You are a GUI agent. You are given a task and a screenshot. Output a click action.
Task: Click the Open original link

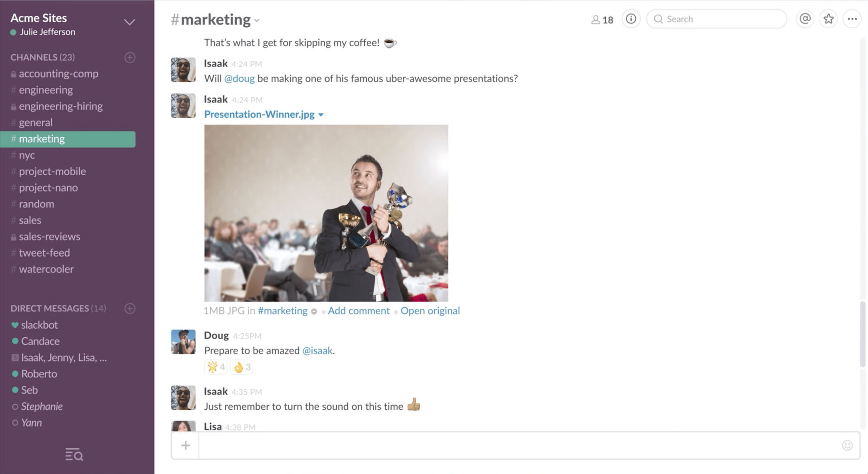[430, 311]
